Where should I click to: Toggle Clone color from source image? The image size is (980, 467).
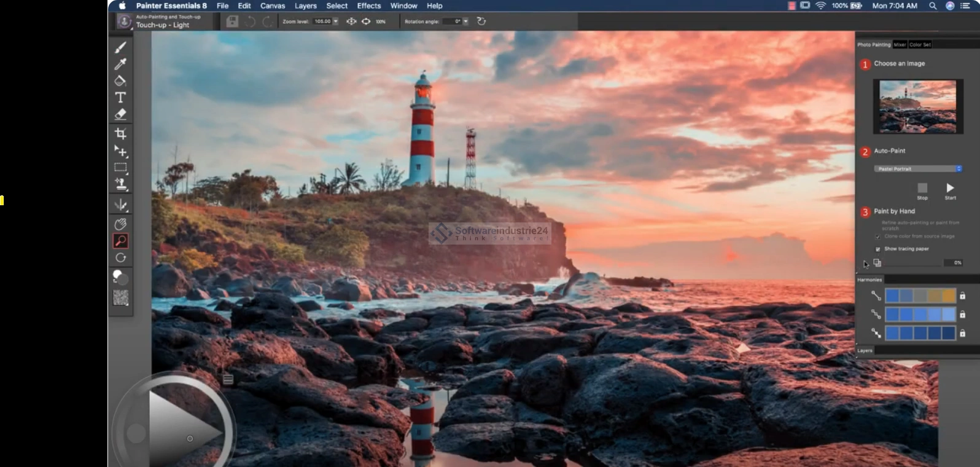tap(877, 237)
